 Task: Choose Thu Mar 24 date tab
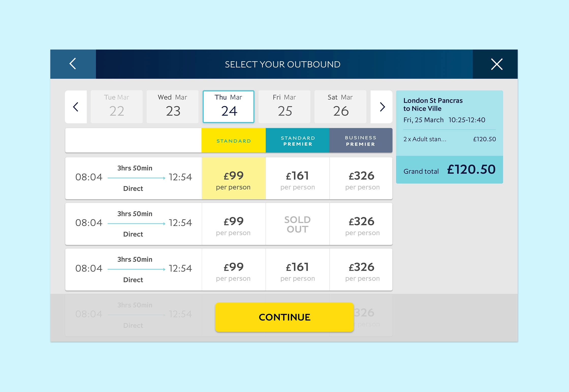coord(228,107)
